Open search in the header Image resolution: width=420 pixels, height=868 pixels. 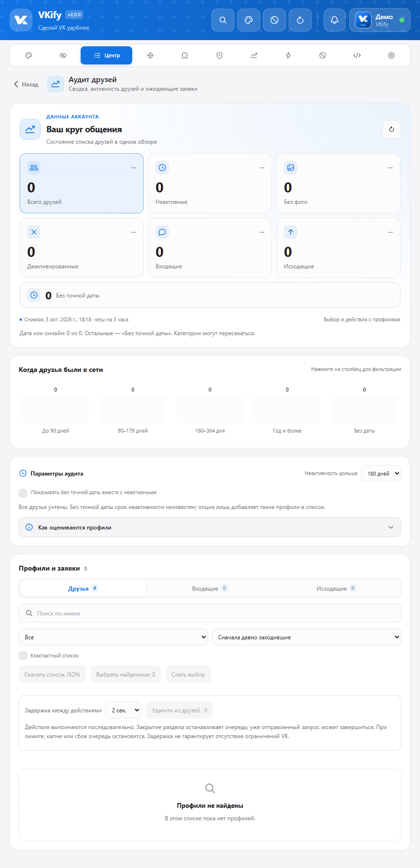click(x=223, y=20)
